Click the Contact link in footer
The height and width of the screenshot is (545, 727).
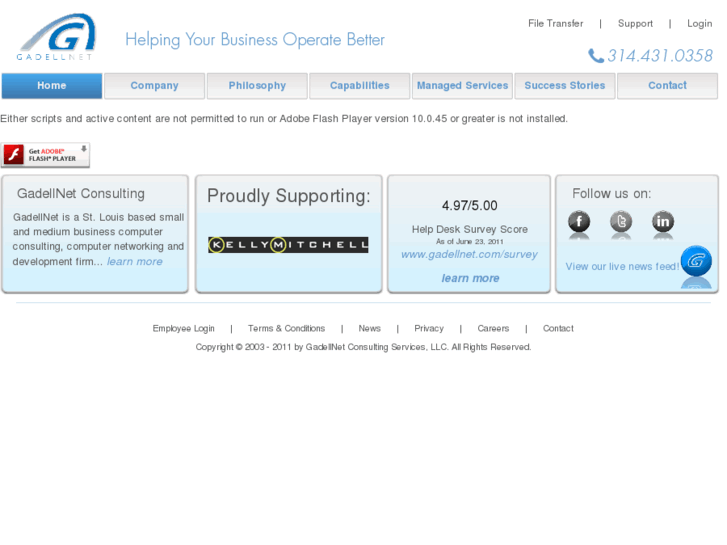(558, 328)
